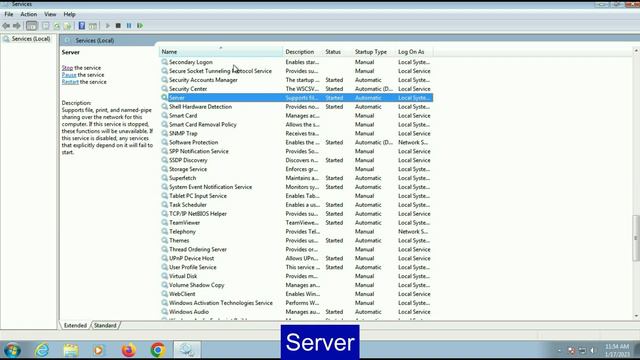Switch to the Extended tab

click(75, 325)
